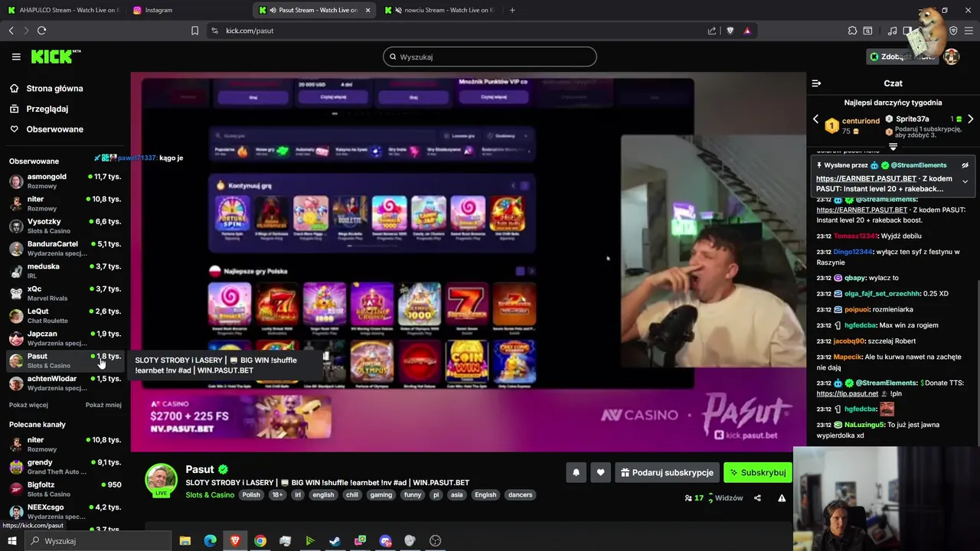This screenshot has width=980, height=551.
Task: Open Obserwowane in the sidebar menu
Action: pos(54,129)
